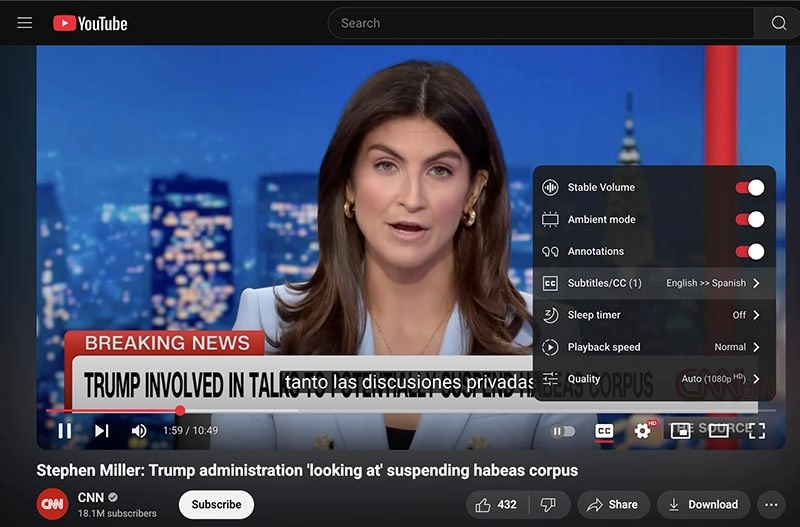Mute the video volume
Viewport: 800px width, 527px height.
pos(139,431)
